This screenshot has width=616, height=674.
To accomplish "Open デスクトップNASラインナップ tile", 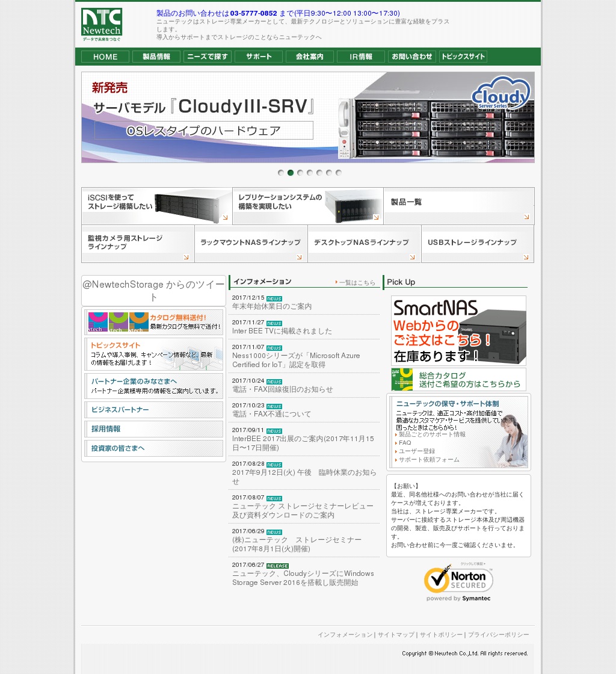I will pos(365,244).
